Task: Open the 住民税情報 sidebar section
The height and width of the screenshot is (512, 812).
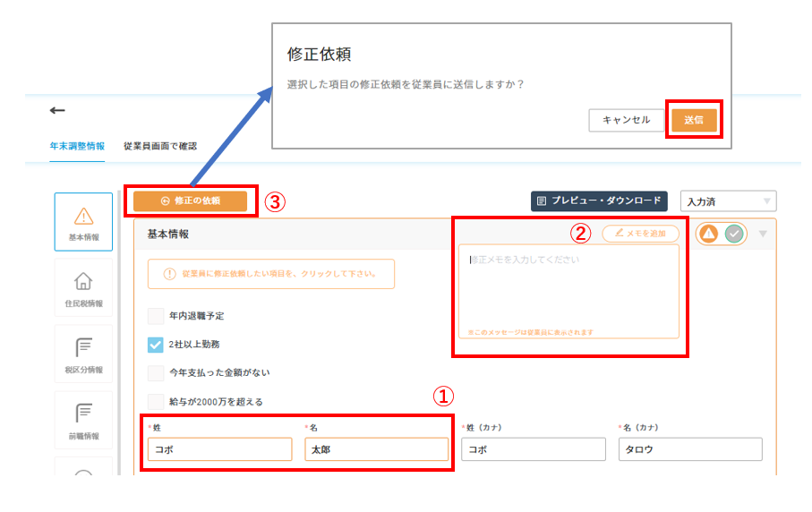Action: tap(83, 288)
